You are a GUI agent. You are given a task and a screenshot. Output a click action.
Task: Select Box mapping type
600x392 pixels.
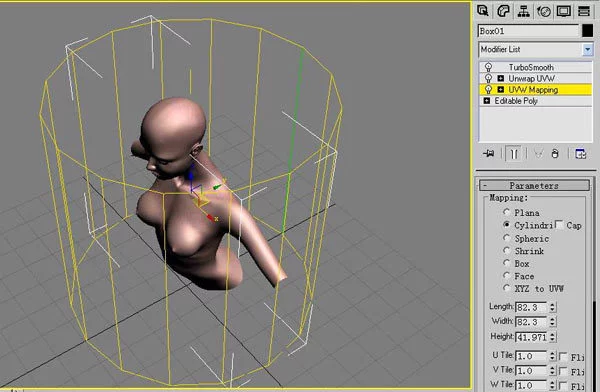click(506, 263)
